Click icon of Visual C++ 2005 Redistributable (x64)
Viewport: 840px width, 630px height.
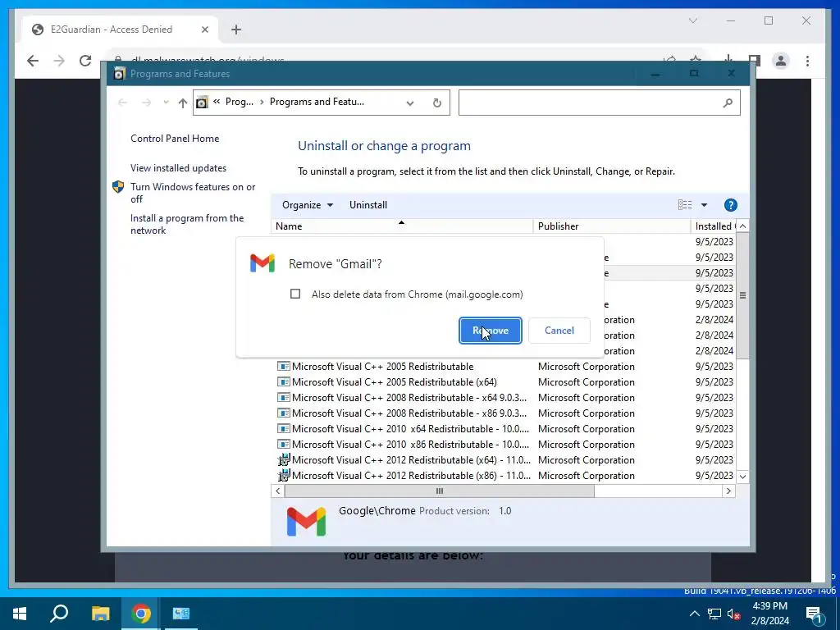click(283, 382)
